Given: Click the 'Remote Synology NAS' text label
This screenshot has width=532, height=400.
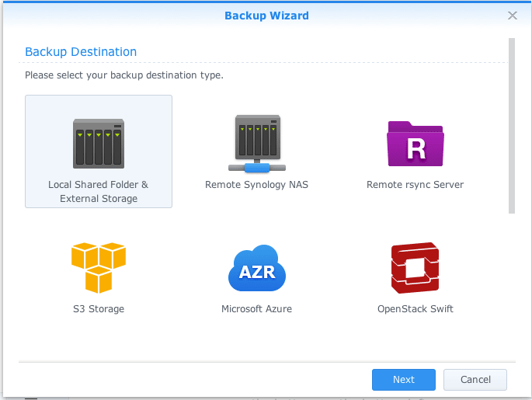Looking at the screenshot, I should [256, 185].
